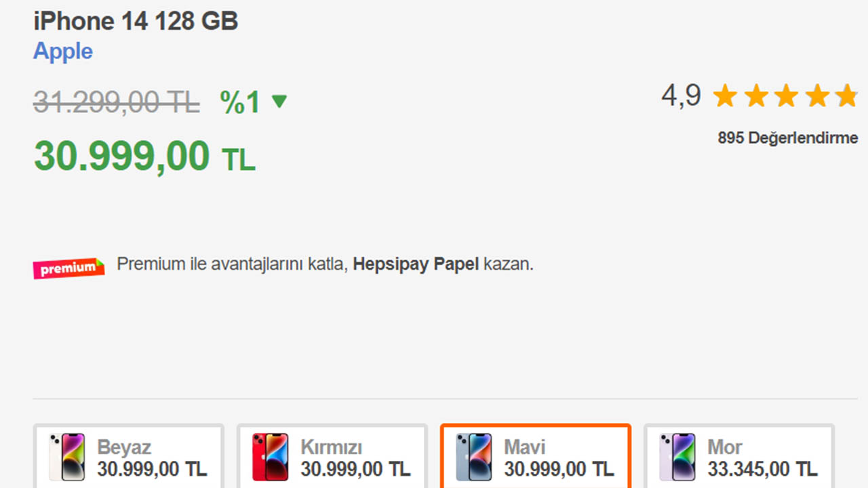Select the Beyaz color option

pos(129,457)
